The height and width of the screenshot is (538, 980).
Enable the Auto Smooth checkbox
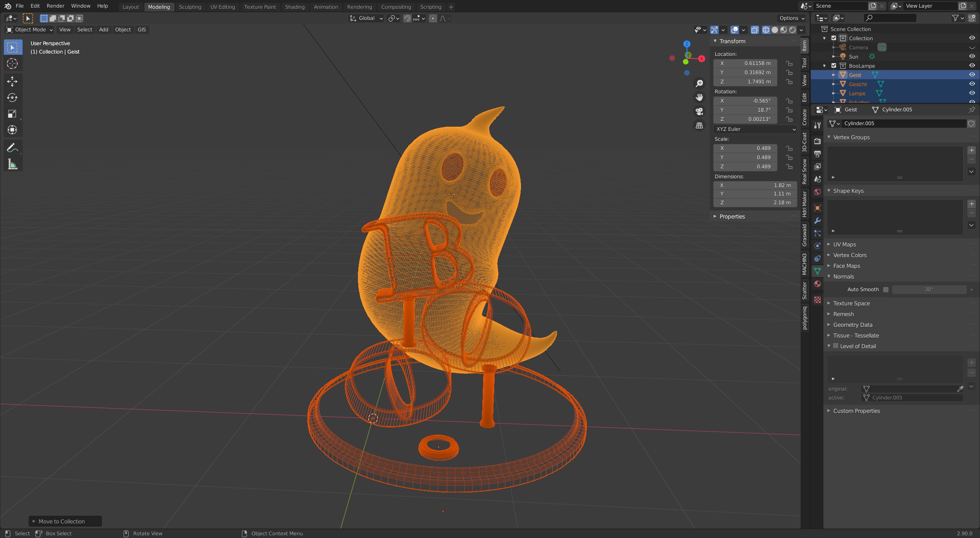pos(886,290)
